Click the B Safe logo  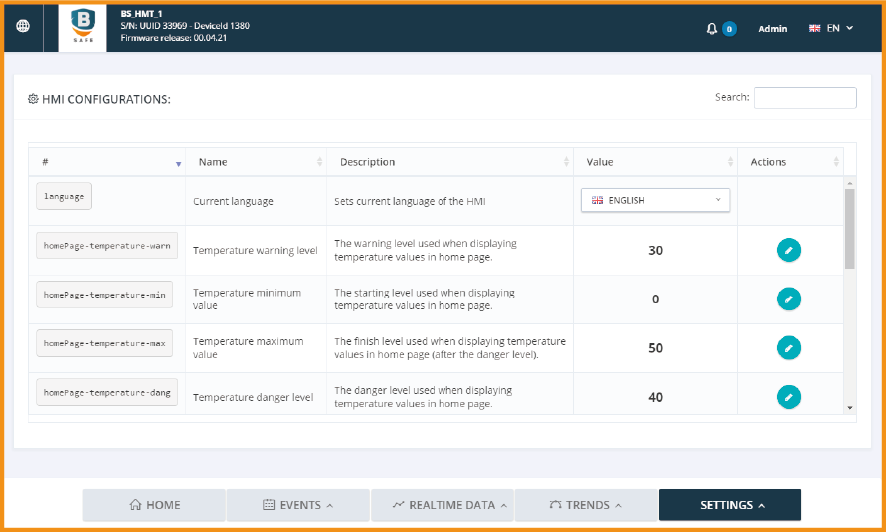pyautogui.click(x=82, y=28)
